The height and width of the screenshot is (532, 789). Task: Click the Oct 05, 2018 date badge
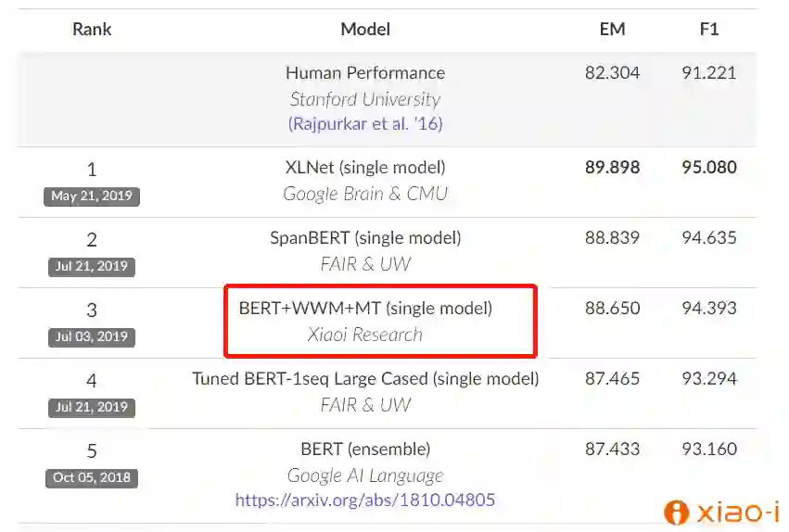point(92,478)
